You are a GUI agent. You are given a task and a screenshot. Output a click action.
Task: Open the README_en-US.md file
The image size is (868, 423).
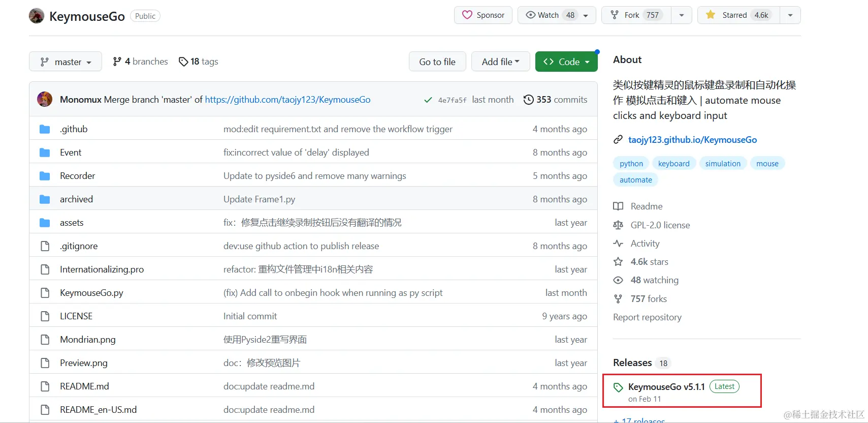(x=98, y=410)
